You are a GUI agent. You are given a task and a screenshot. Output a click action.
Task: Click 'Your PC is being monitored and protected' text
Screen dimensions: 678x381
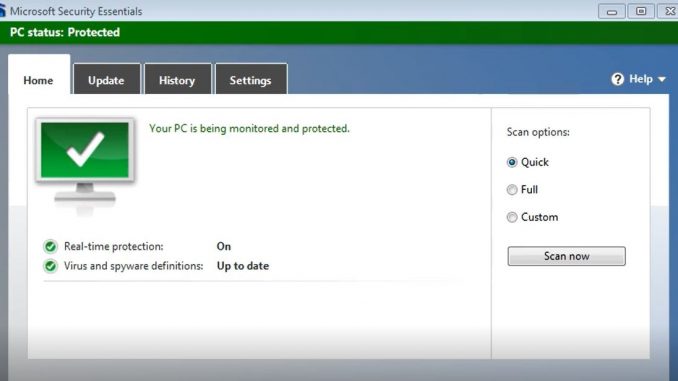(249, 129)
